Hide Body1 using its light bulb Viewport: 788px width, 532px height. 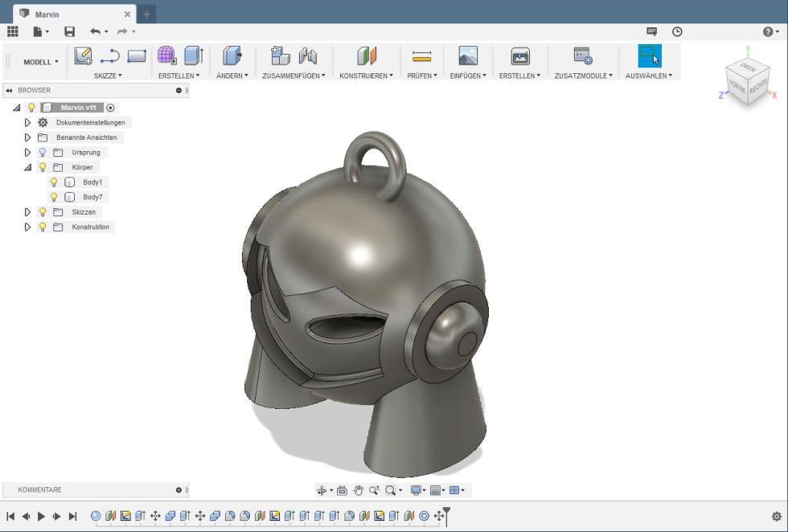pyautogui.click(x=54, y=182)
